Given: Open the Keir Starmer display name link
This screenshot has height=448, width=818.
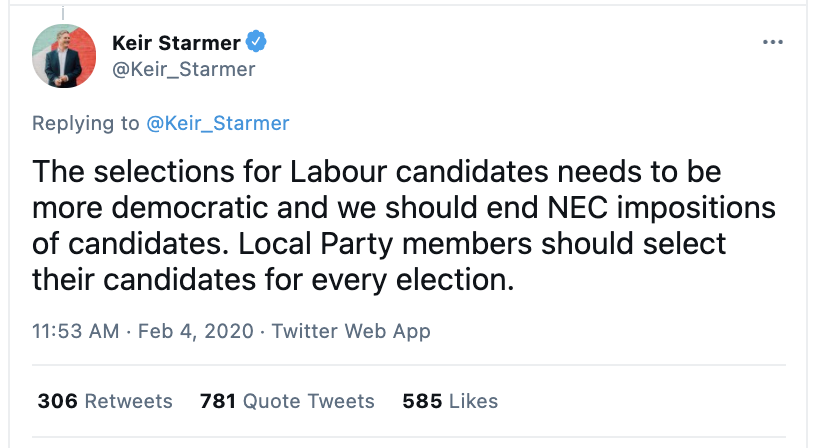Looking at the screenshot, I should point(176,43).
